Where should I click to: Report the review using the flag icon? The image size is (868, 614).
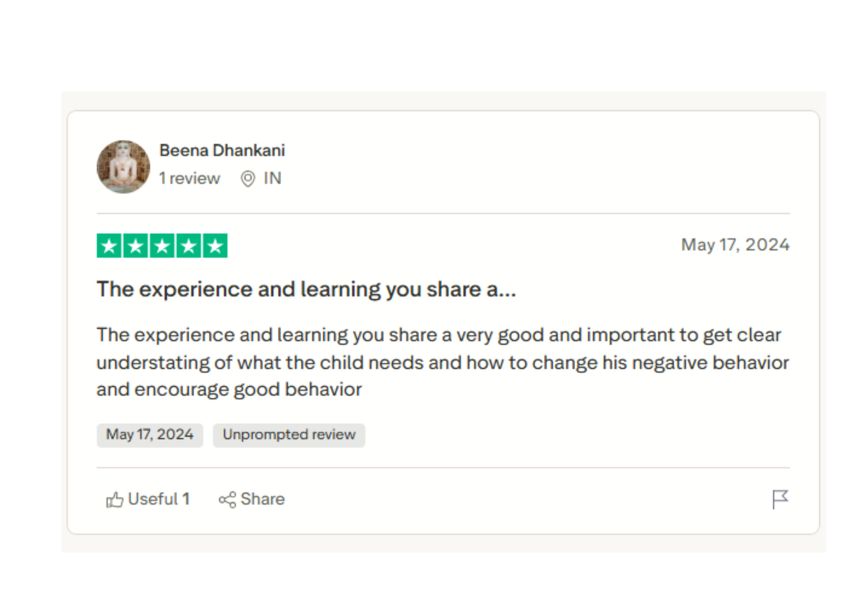(x=780, y=499)
